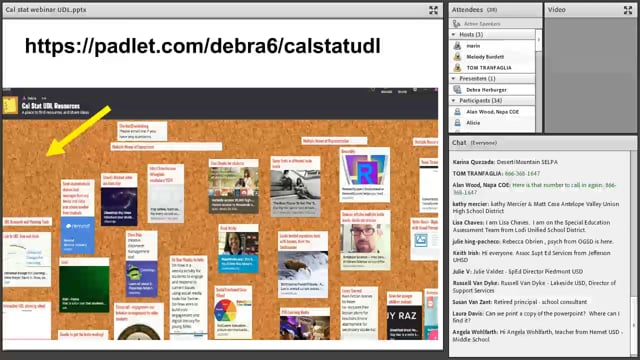Image resolution: width=640 pixels, height=360 pixels.
Task: Maximize the Cal stat webinar presentation pod
Action: [433, 10]
